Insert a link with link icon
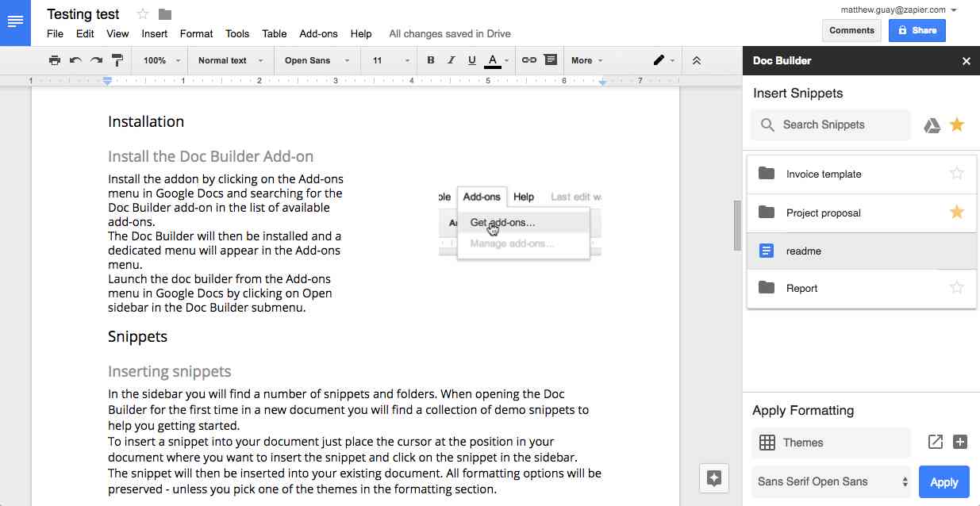Screen dimensions: 980x506 coord(529,60)
